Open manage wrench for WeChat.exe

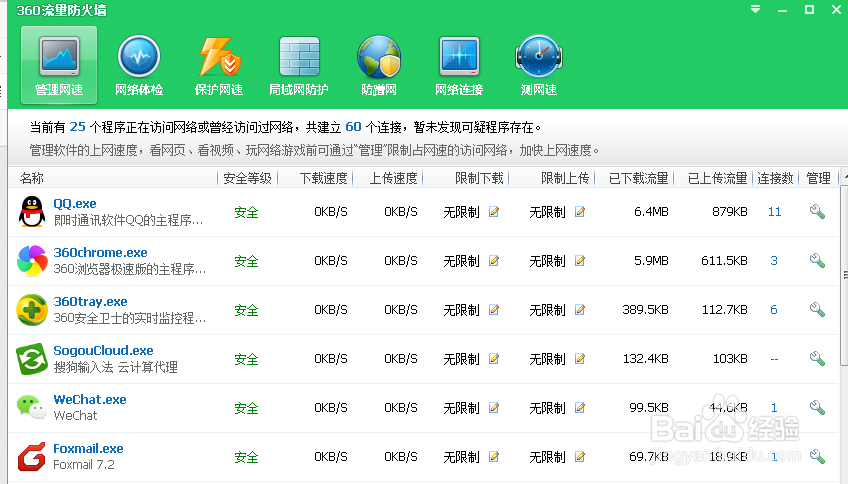817,408
